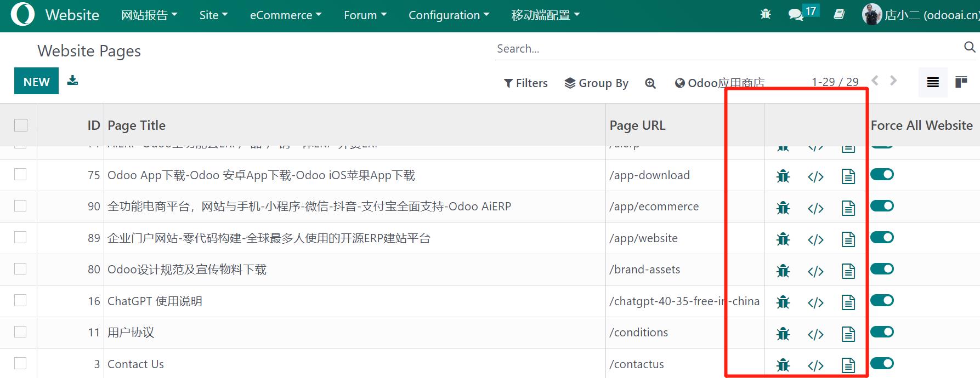
Task: Toggle Force All Website for /app/ecommerce
Action: [x=882, y=205]
